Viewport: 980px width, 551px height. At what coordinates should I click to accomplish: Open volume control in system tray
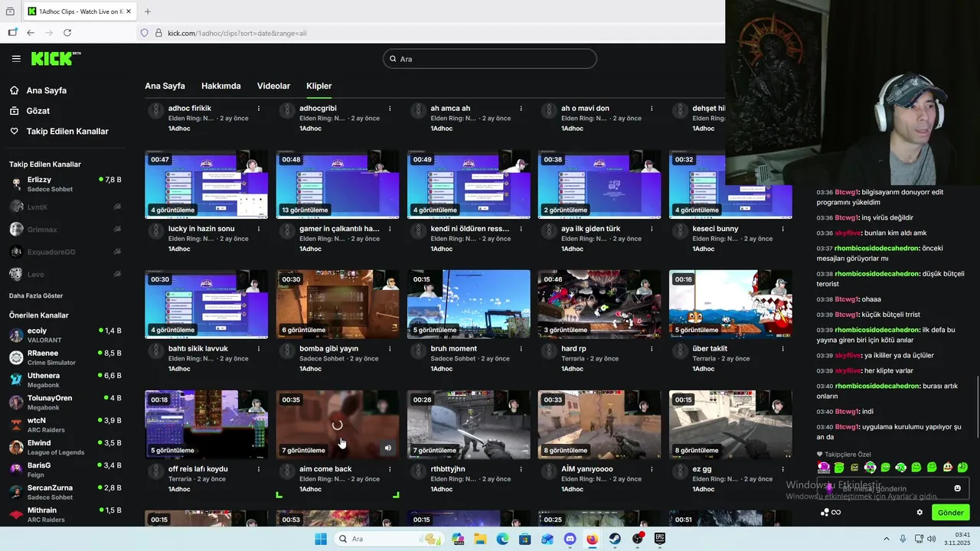click(932, 539)
